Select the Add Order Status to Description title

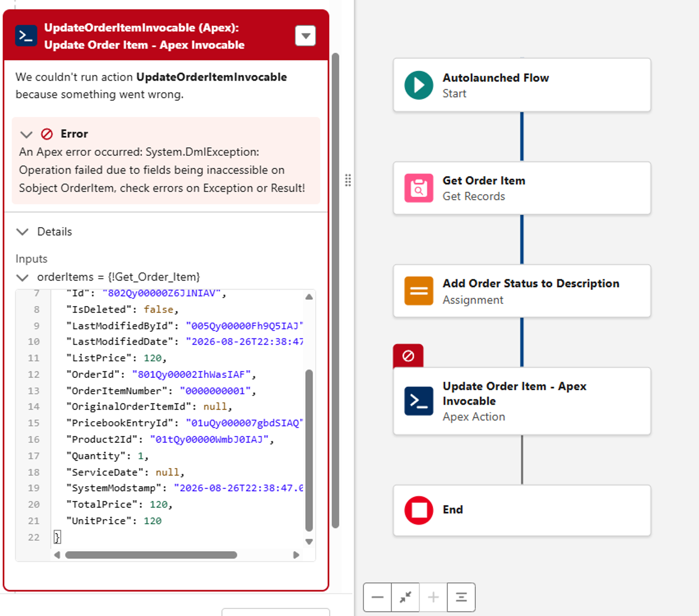(x=531, y=284)
